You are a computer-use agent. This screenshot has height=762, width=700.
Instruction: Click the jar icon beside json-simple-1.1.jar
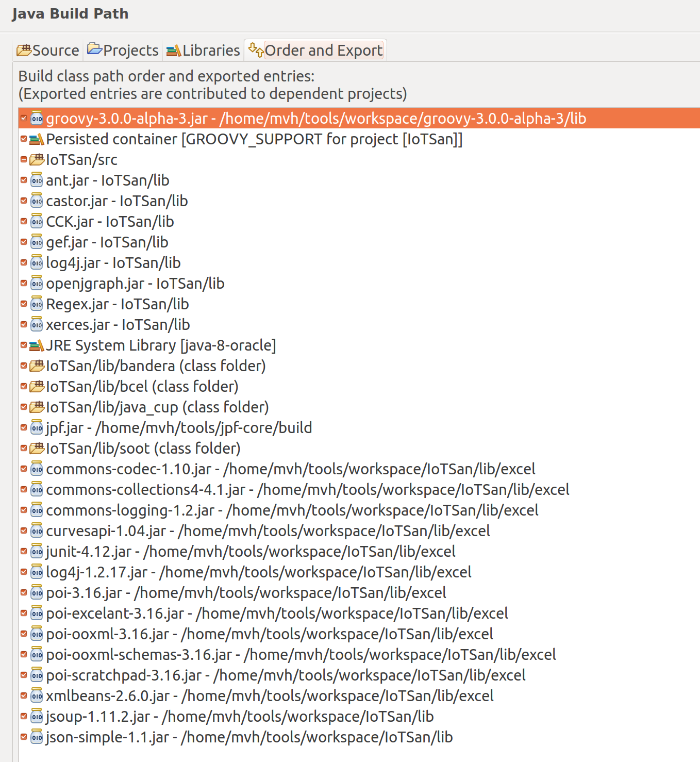37,737
